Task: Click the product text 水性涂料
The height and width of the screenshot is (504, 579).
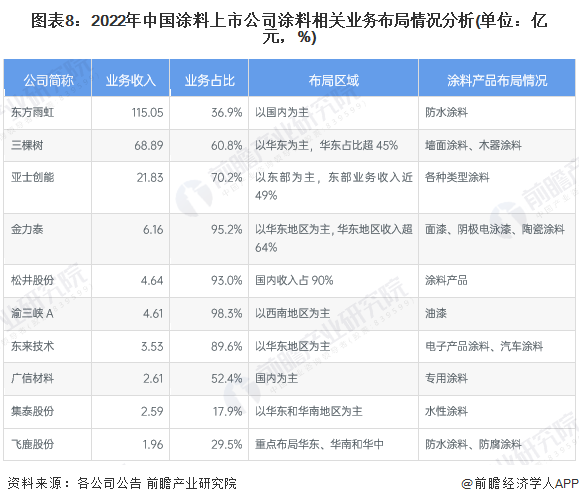Action: point(446,411)
